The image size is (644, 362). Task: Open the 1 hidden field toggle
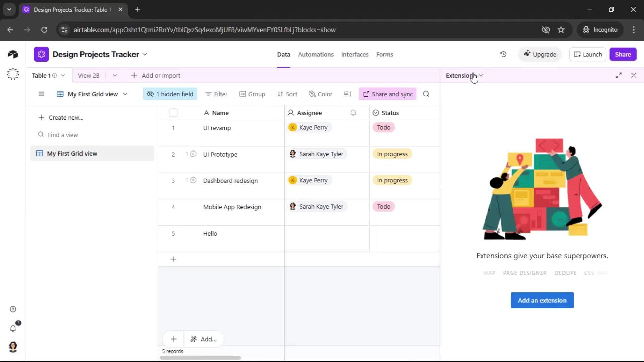point(170,94)
